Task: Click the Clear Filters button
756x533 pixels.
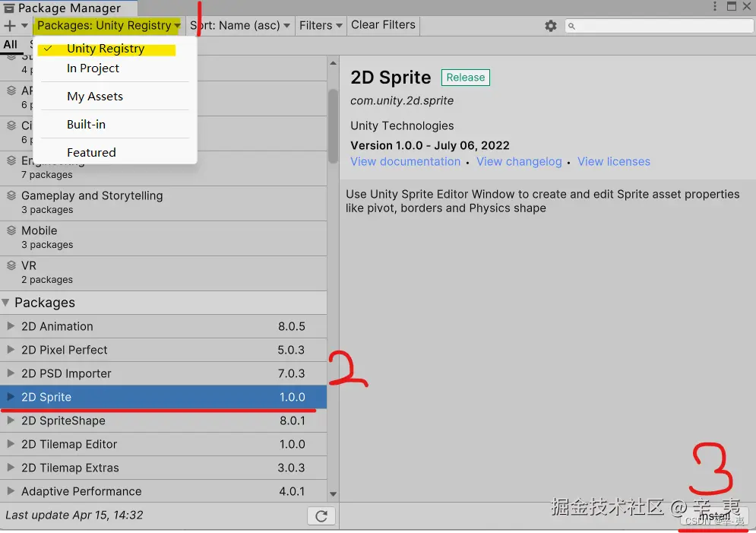Action: 383,25
